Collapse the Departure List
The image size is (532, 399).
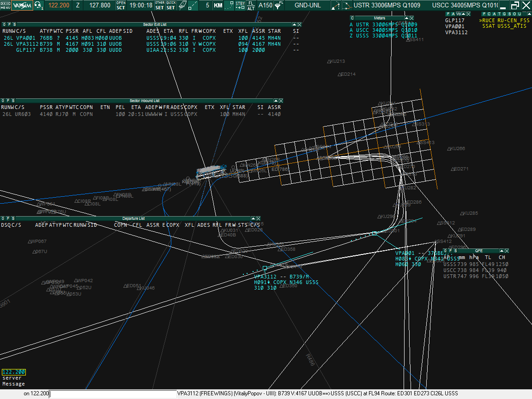tap(253, 218)
